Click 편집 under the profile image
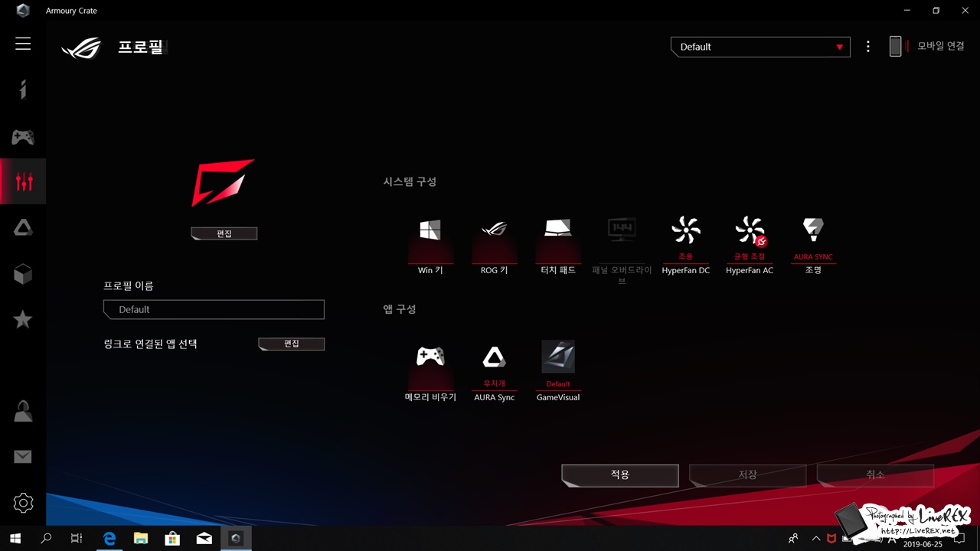Viewport: 980px width, 551px height. (x=224, y=233)
